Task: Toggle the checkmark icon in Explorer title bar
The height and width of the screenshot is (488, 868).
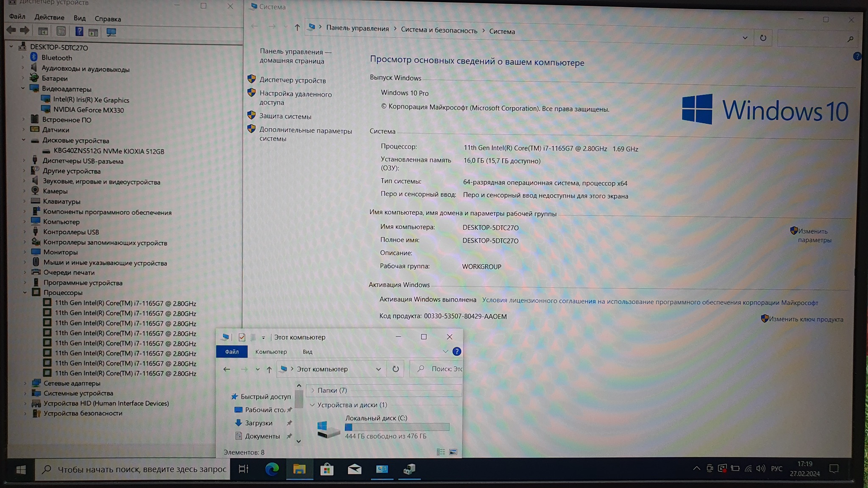Action: coord(242,337)
